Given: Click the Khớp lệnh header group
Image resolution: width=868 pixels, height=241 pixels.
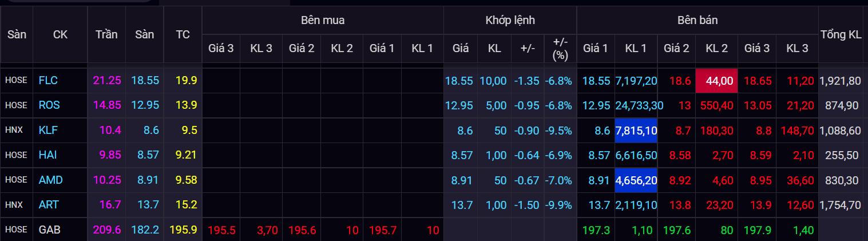Looking at the screenshot, I should click(510, 21).
